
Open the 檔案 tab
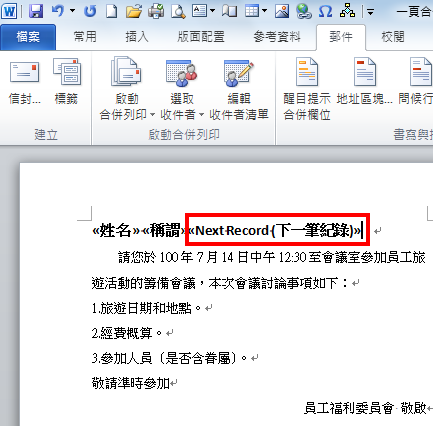pos(28,37)
